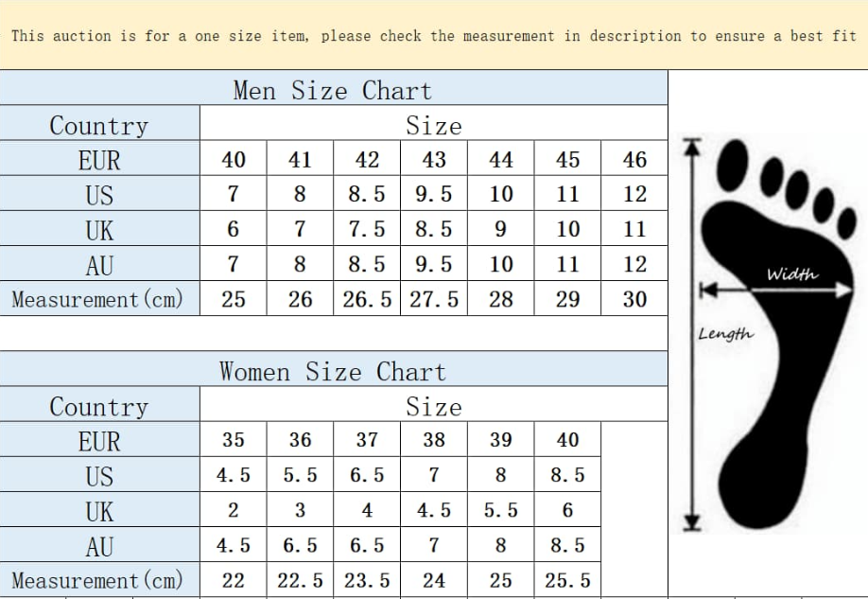Select the 30 cm men's measurement cell
Image resolution: width=868 pixels, height=599 pixels.
[x=634, y=300]
